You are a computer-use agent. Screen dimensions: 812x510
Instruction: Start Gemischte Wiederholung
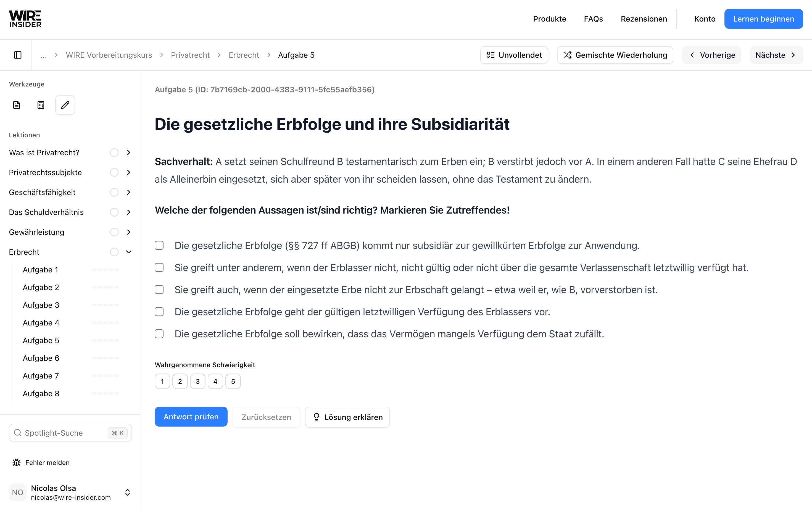pos(615,55)
